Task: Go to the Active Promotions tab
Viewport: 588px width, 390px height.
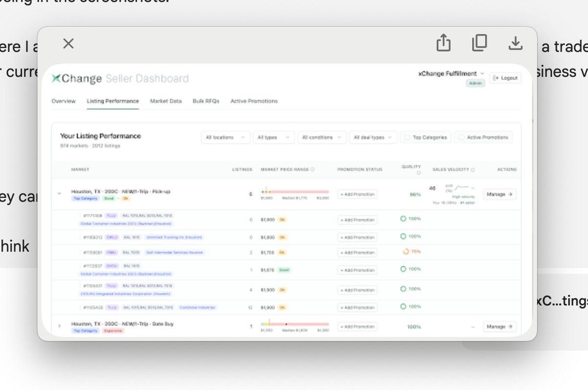Action: (254, 101)
